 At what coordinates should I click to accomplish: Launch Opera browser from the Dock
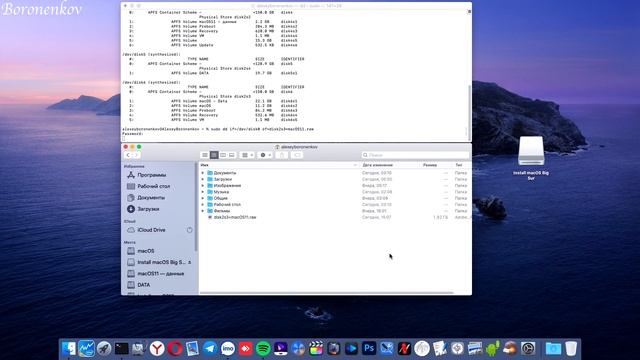pos(175,349)
